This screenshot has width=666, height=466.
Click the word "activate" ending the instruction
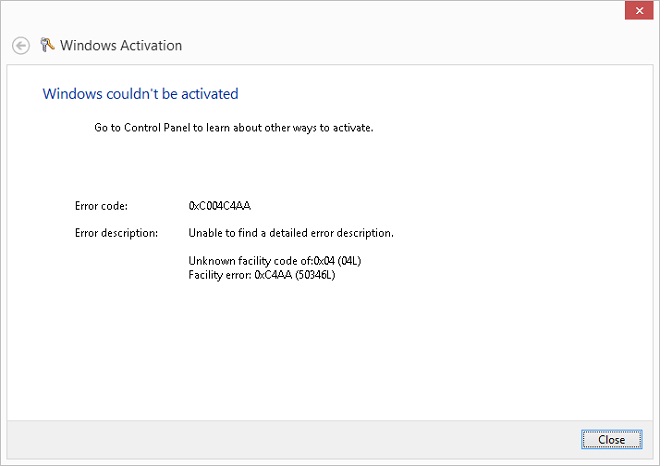click(351, 128)
